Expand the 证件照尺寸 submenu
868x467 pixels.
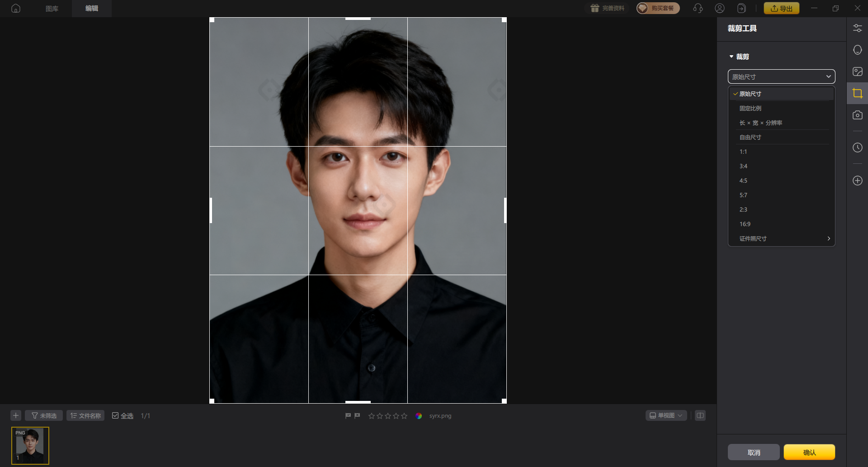tap(781, 238)
